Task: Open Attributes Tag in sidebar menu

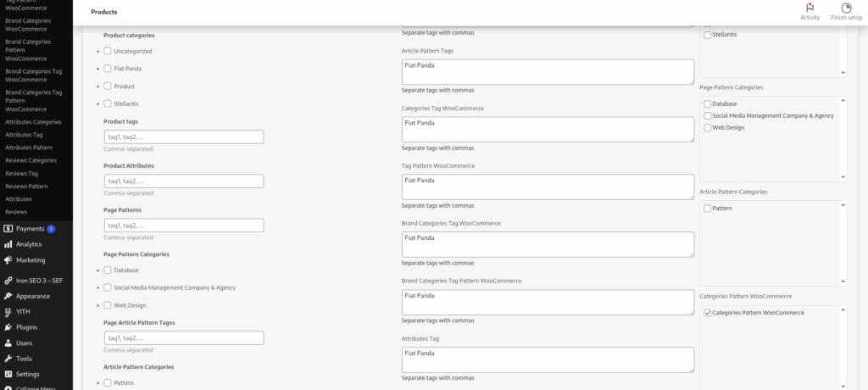Action: coord(24,135)
